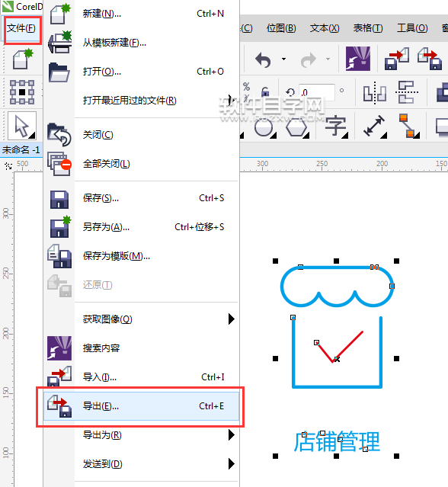Select the Polygon tool
Screen dimensions: 448x487
tap(297, 127)
